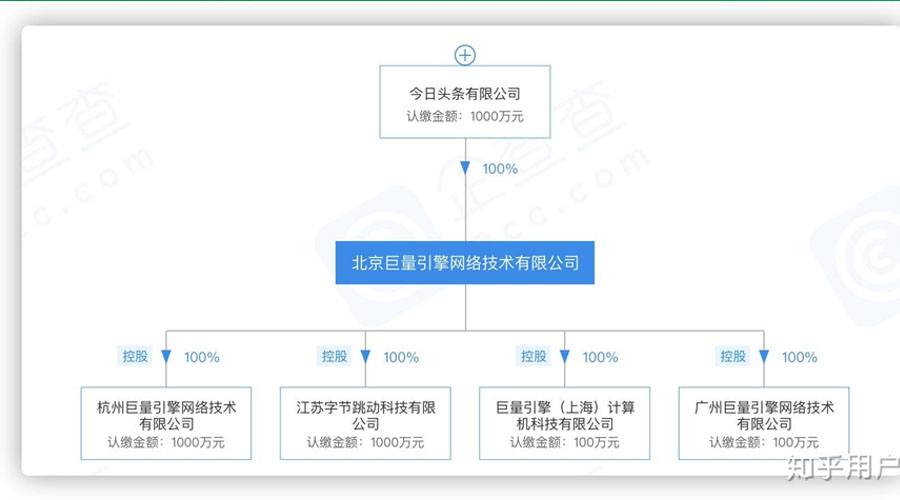Image resolution: width=900 pixels, height=500 pixels.
Task: Click the 100% label under 今日头条有限公司
Action: coord(500,169)
